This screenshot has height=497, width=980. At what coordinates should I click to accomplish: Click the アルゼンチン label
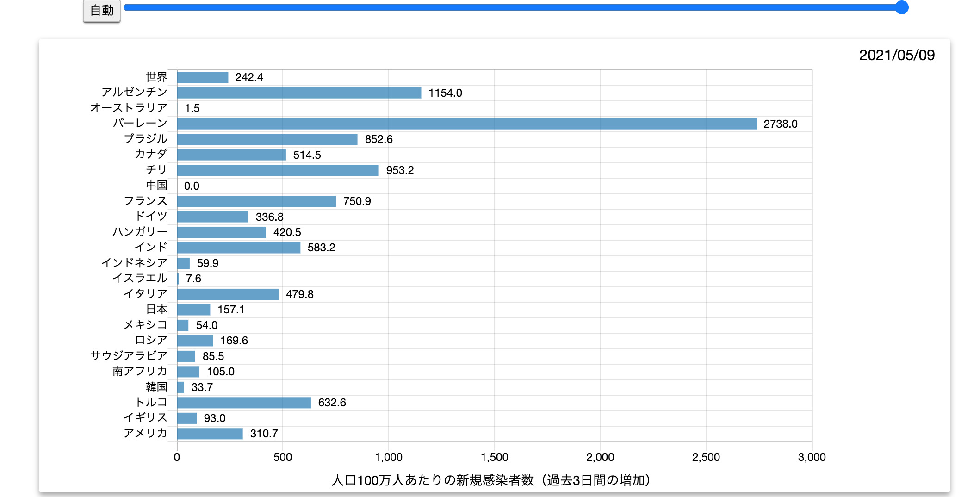(x=134, y=93)
